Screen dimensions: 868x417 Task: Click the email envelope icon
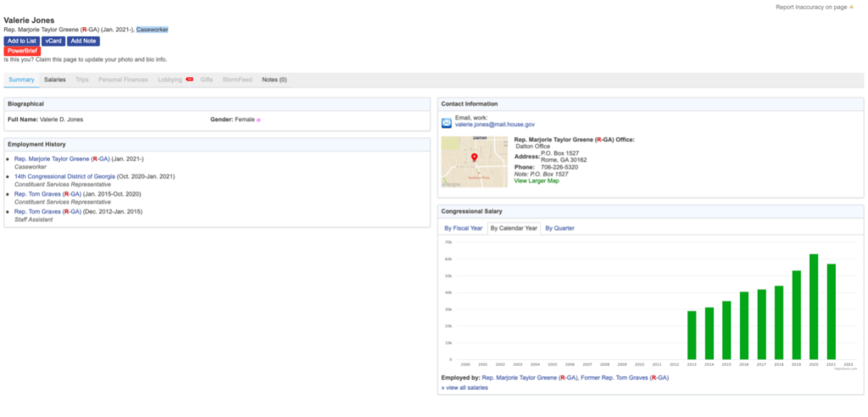coord(447,123)
